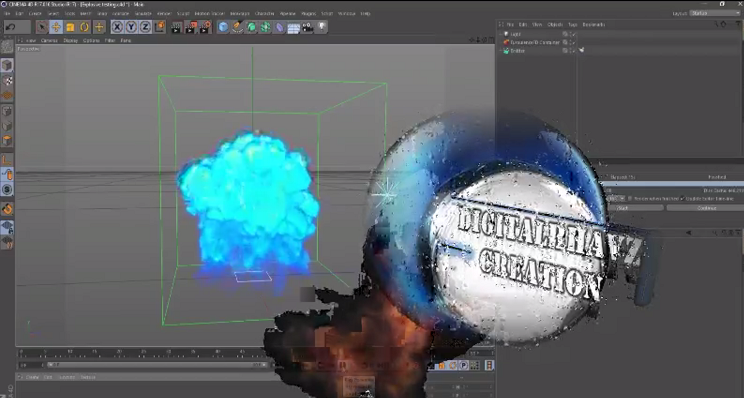744x398 pixels.
Task: Open Object Manager Bookmarks menu
Action: [x=593, y=25]
